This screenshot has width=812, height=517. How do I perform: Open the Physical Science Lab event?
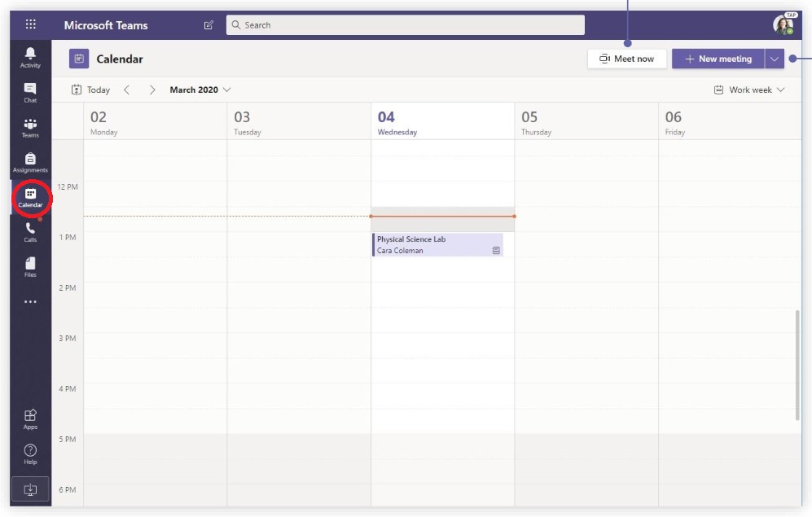point(437,245)
